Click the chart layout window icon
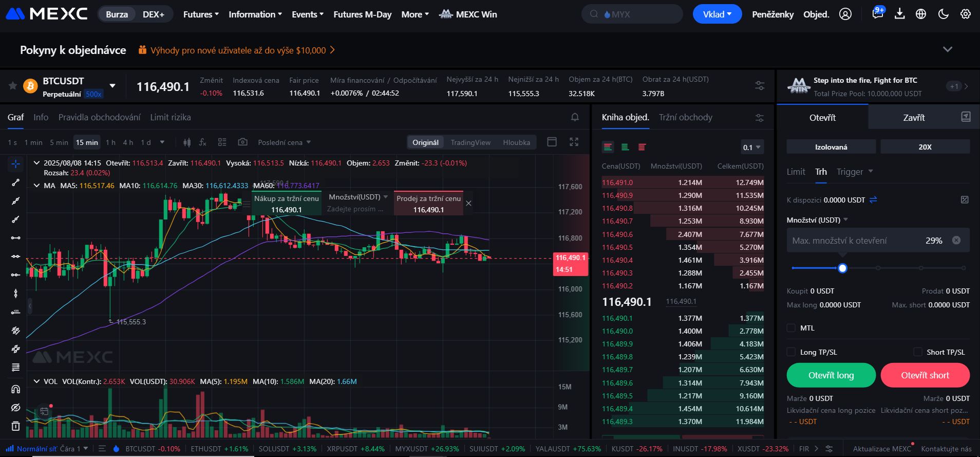Image resolution: width=980 pixels, height=457 pixels. click(552, 142)
